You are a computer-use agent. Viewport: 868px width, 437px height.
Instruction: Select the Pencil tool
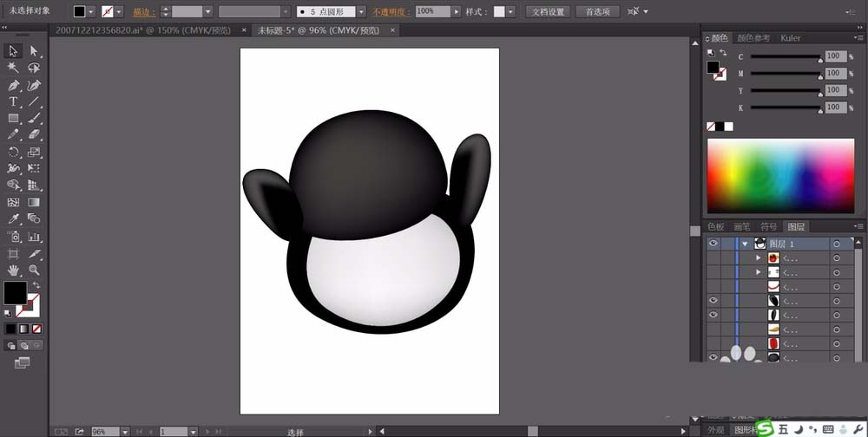(x=13, y=134)
